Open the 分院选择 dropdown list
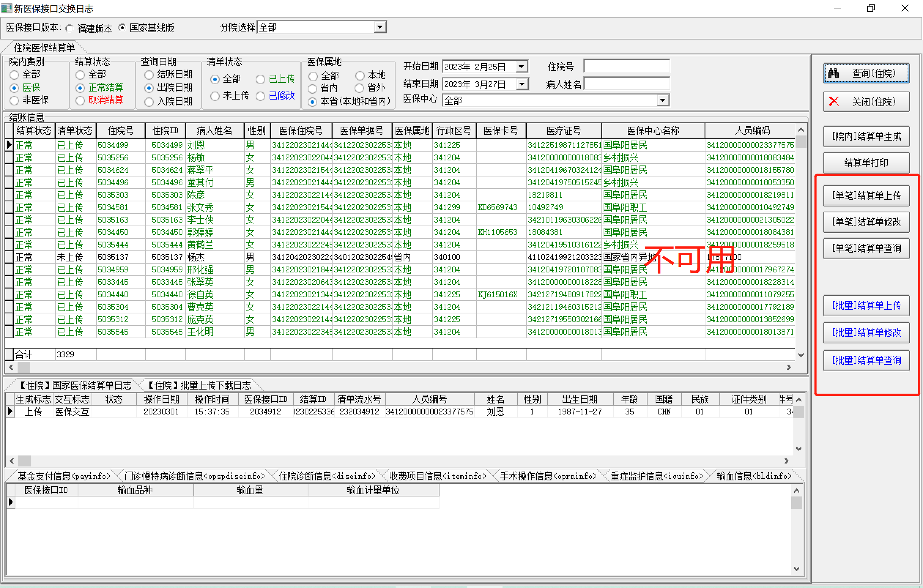 [x=379, y=27]
